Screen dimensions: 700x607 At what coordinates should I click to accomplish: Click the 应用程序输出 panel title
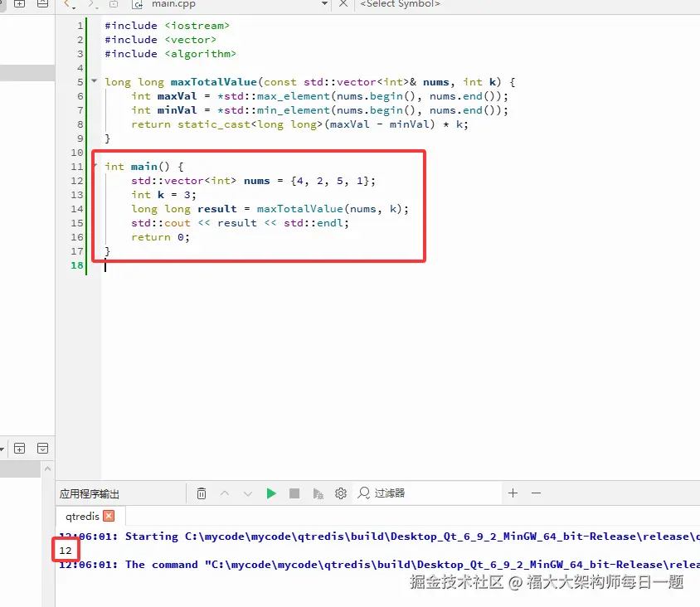coord(90,493)
